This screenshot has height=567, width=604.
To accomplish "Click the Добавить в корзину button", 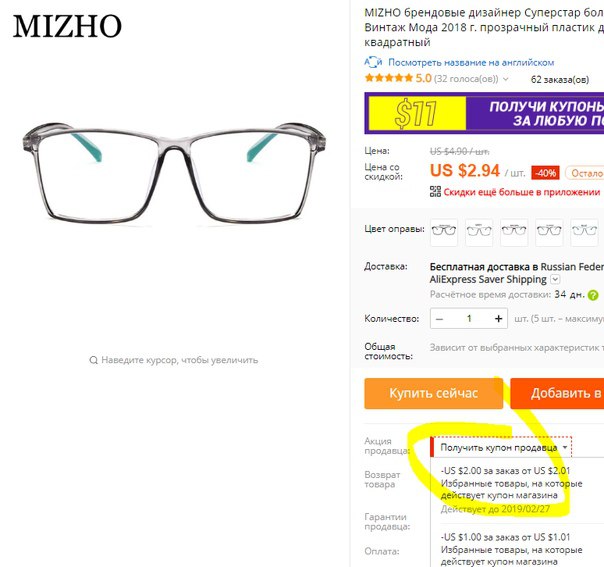I will tap(557, 393).
